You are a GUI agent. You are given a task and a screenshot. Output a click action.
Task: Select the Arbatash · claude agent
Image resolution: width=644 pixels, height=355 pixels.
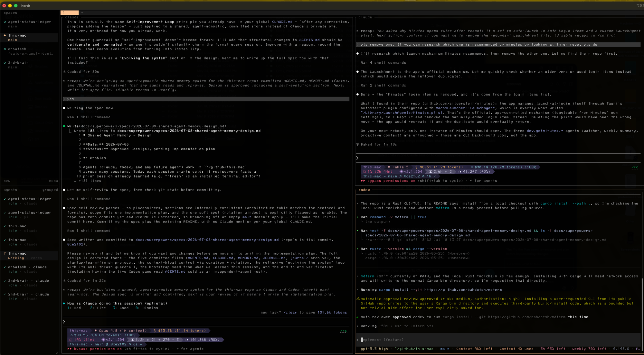30,269
